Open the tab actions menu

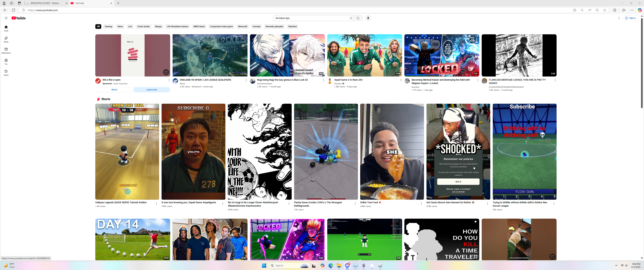[19, 3]
